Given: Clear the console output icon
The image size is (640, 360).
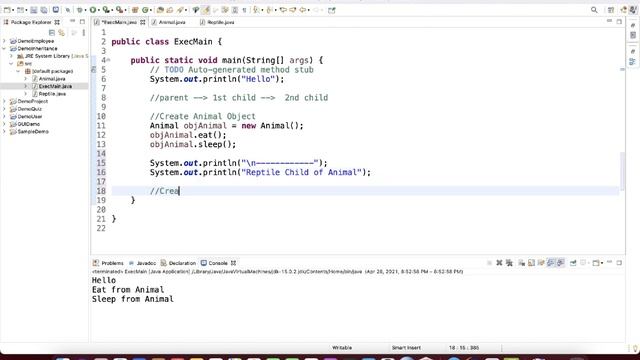Looking at the screenshot, I should [522, 263].
